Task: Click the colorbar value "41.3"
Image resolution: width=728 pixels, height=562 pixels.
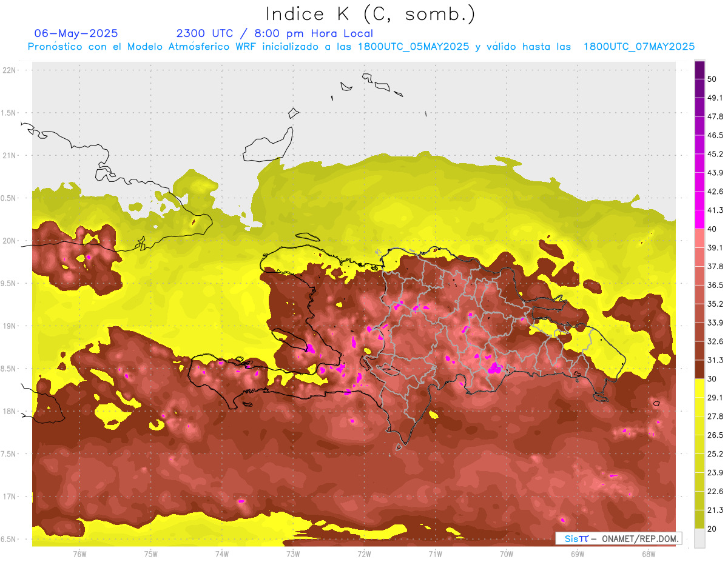Action: (x=715, y=210)
